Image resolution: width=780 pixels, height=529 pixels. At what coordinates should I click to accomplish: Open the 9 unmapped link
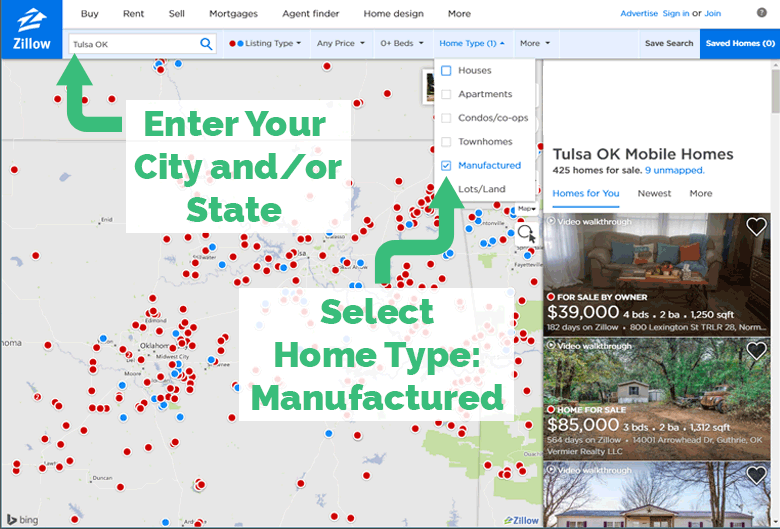[x=675, y=170]
